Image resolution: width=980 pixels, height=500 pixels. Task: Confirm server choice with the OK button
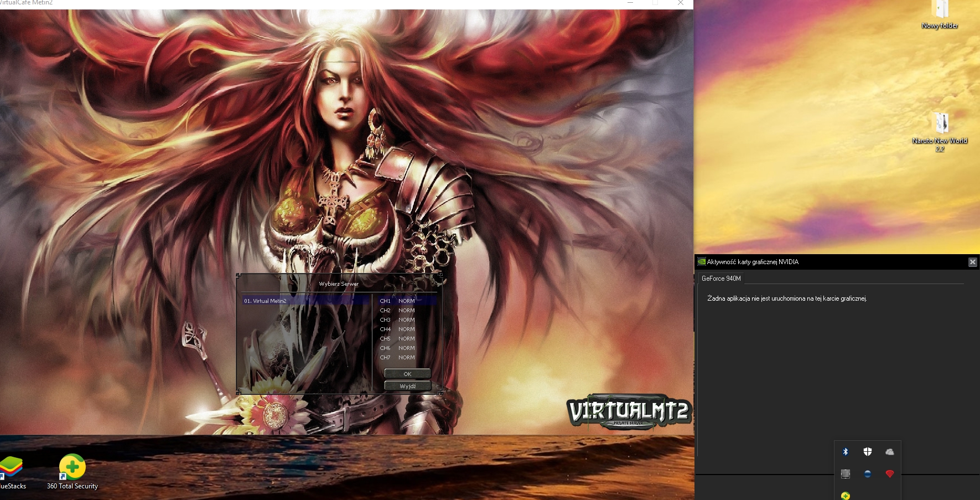point(407,374)
